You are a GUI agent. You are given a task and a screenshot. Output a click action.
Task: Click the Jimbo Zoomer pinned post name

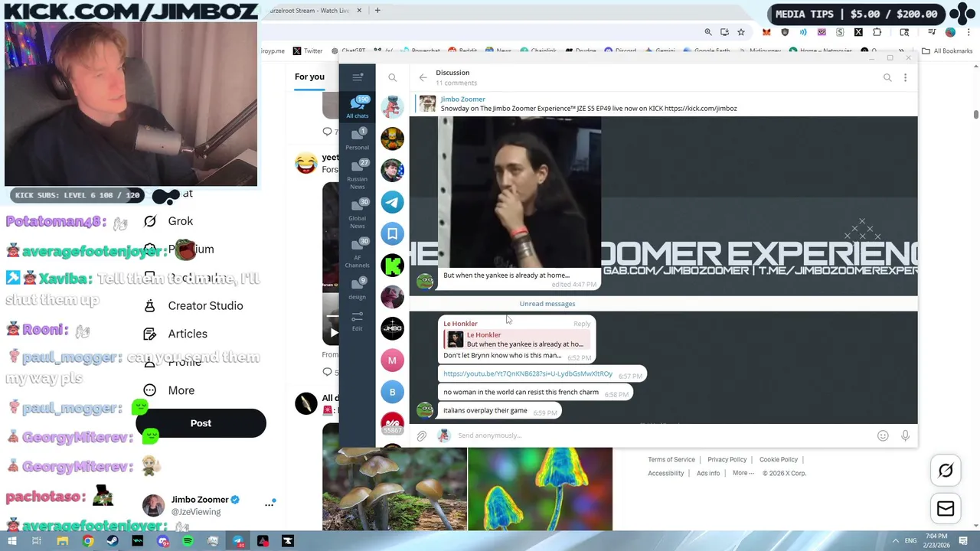462,99
